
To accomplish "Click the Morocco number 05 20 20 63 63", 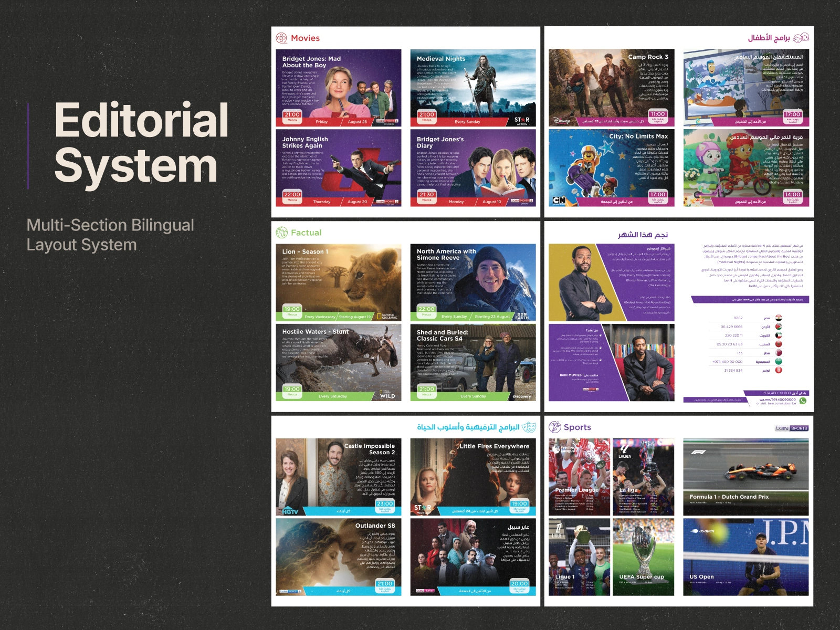I will [x=730, y=344].
